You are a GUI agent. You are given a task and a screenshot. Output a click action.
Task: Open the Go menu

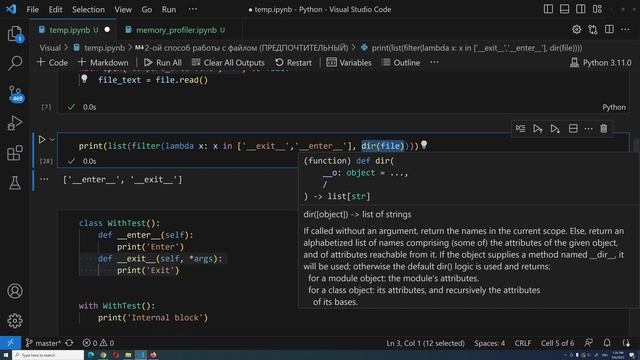(x=147, y=9)
